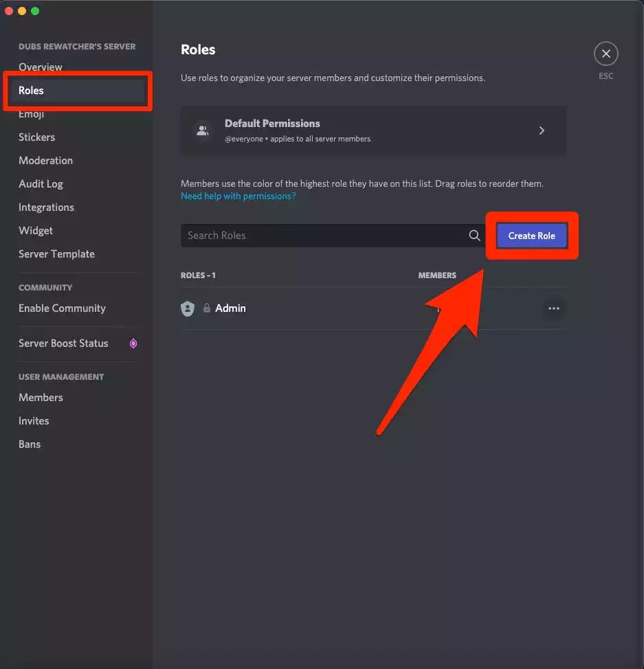Click the Server Boost gem icon
This screenshot has width=644, height=669.
(133, 343)
